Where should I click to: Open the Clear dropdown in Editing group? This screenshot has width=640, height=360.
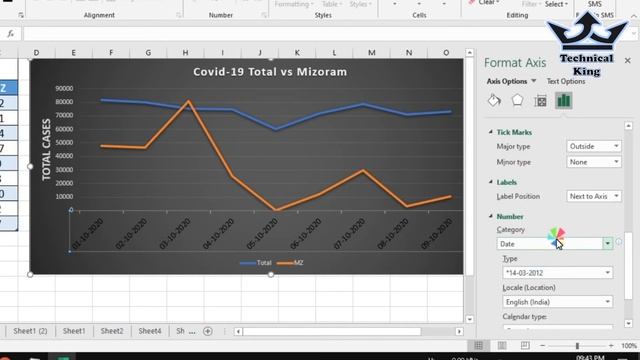[x=489, y=3]
